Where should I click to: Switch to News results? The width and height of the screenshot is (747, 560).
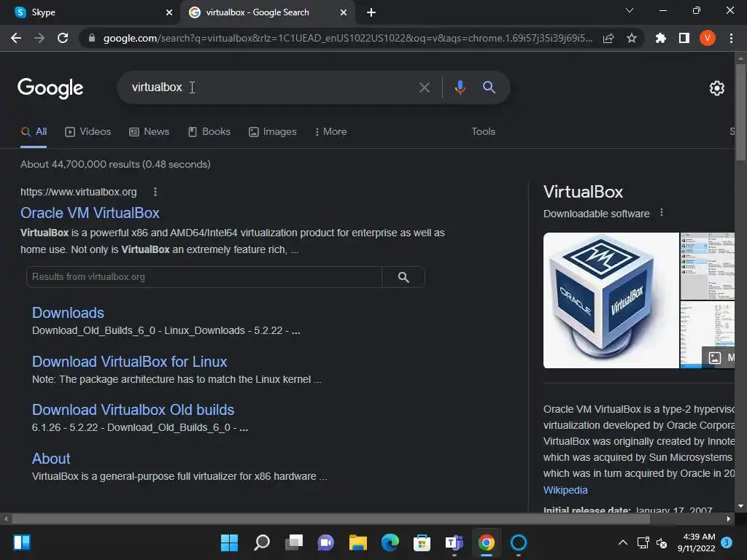click(149, 132)
